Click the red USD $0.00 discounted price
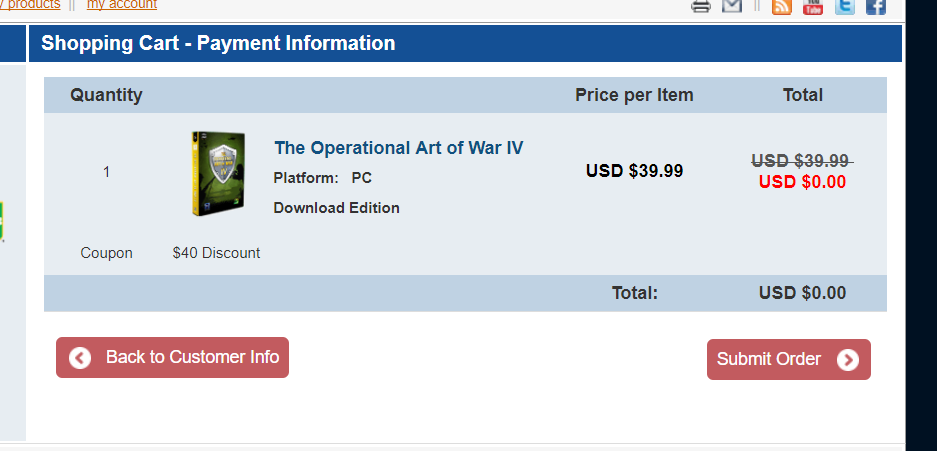 (802, 182)
